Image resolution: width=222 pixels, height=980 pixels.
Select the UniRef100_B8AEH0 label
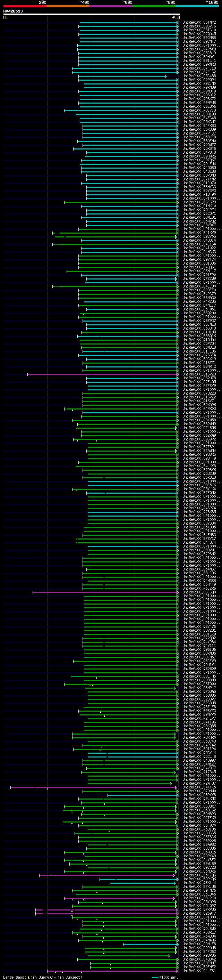click(x=199, y=141)
